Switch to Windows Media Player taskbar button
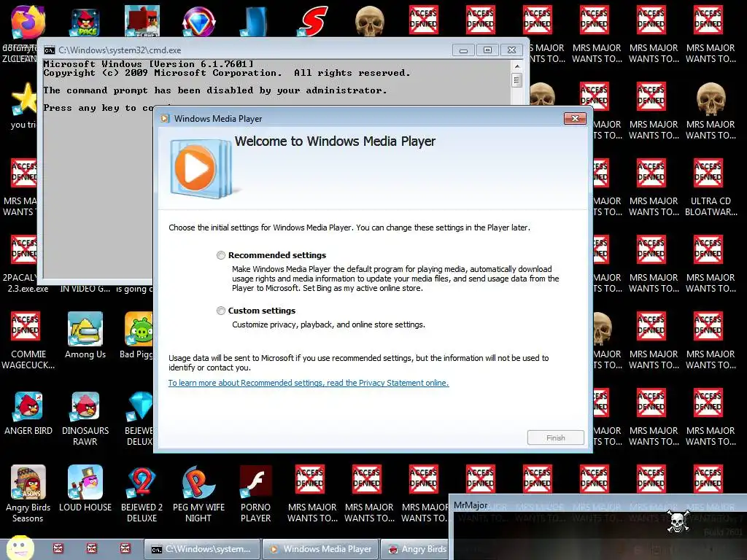747x560 pixels. [x=321, y=549]
